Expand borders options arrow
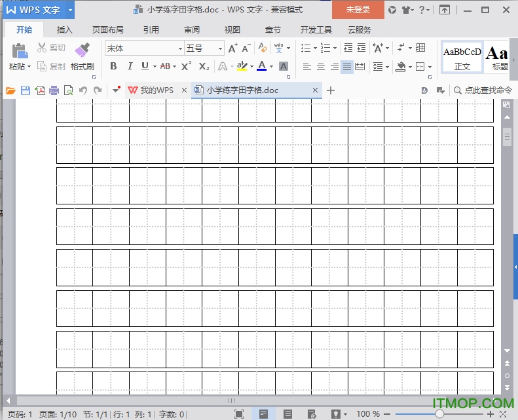Image resolution: width=518 pixels, height=420 pixels. click(x=430, y=67)
